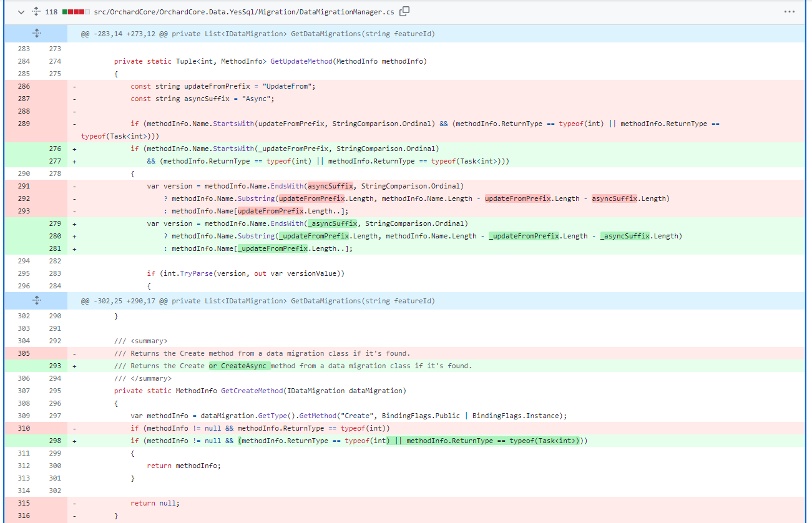The image size is (812, 523).
Task: Click the added line 'methodInfo.Name[_updateFromPrefix.Length..]'
Action: point(258,248)
